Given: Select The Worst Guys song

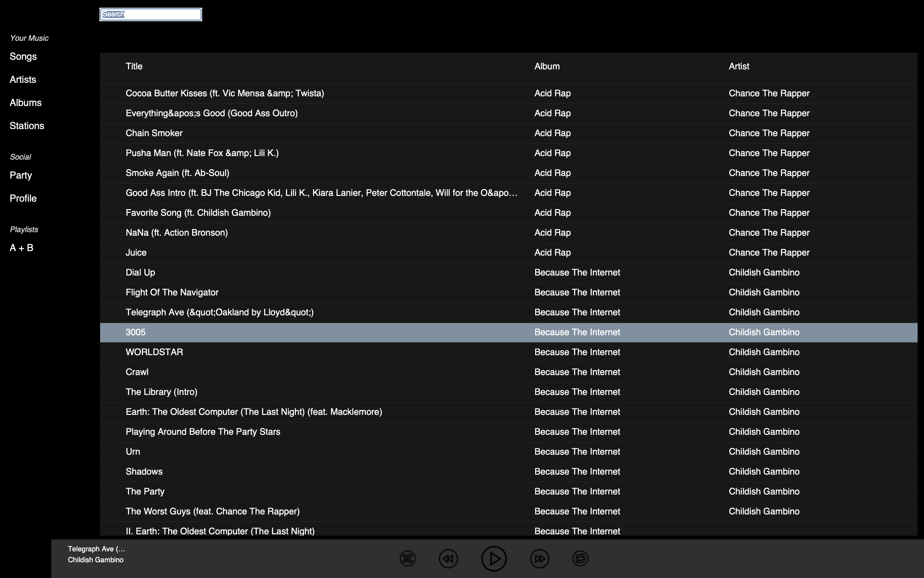Looking at the screenshot, I should [x=509, y=511].
